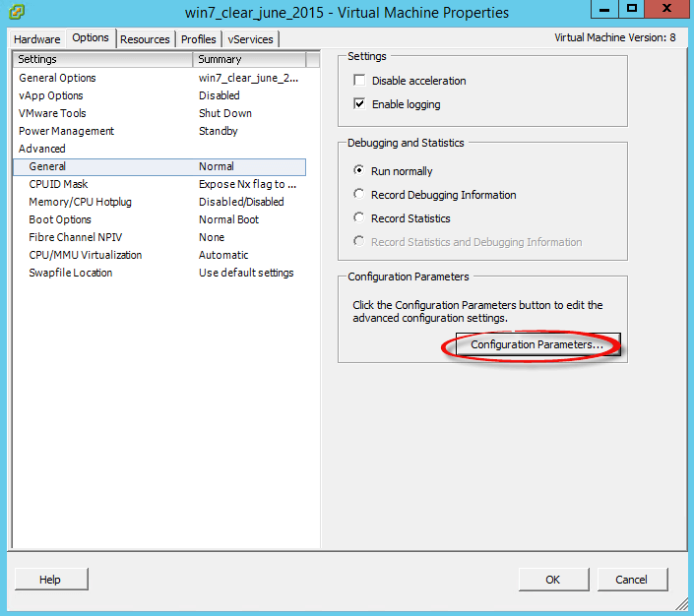The image size is (694, 616).
Task: Open Power Management settings
Action: 159,131
